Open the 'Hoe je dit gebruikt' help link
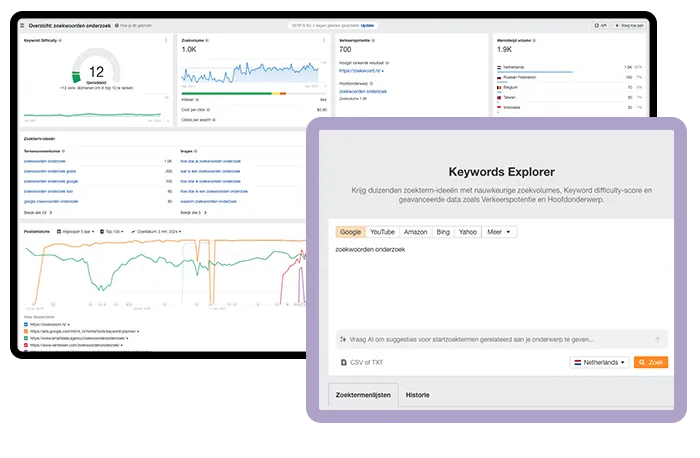 [136, 25]
